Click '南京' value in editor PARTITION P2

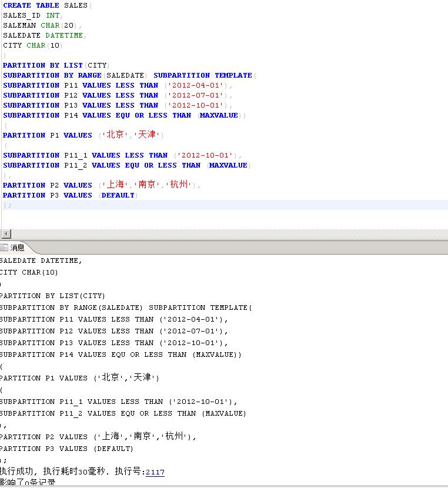point(147,185)
